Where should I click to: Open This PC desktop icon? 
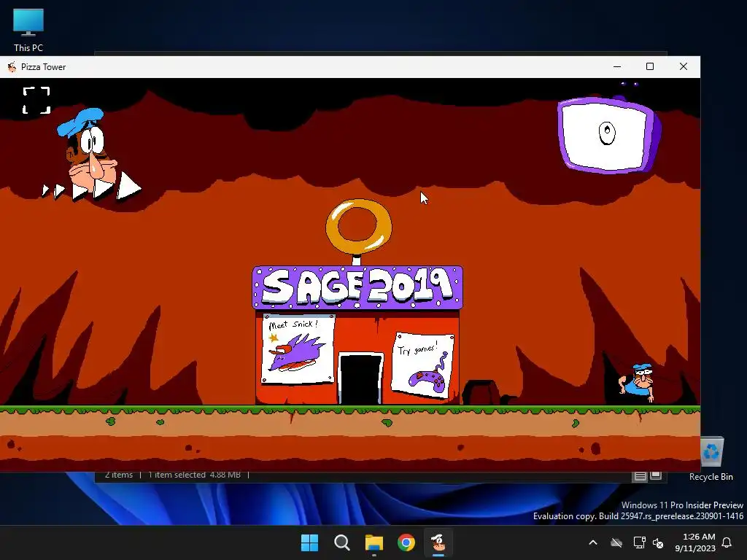click(x=28, y=30)
